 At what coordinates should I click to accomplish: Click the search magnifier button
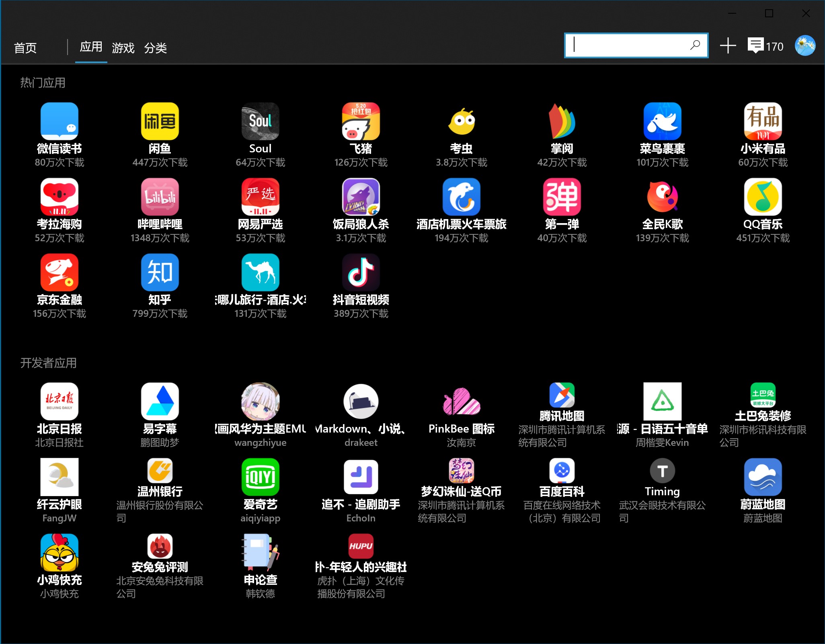695,45
